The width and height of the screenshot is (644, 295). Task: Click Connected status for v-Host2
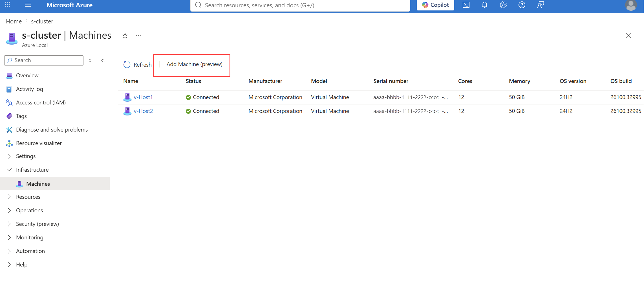coord(202,111)
